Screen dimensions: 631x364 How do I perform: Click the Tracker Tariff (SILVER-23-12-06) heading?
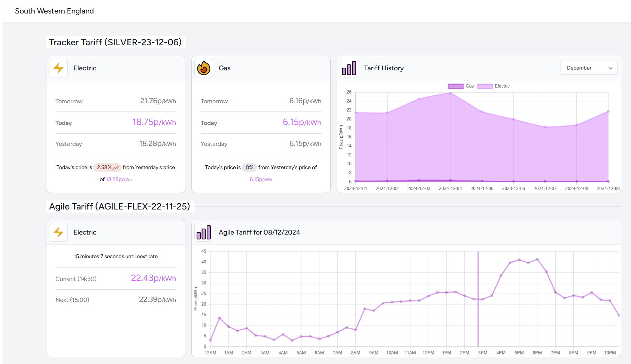click(115, 42)
